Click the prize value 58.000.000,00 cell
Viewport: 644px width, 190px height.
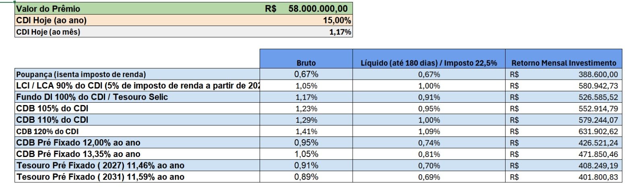[x=318, y=8]
